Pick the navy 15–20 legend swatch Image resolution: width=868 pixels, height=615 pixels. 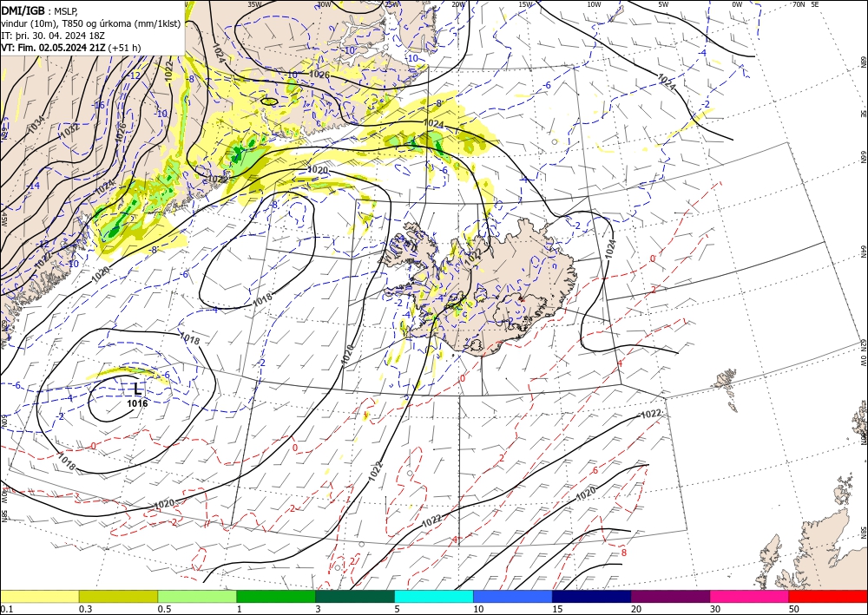pos(592,596)
